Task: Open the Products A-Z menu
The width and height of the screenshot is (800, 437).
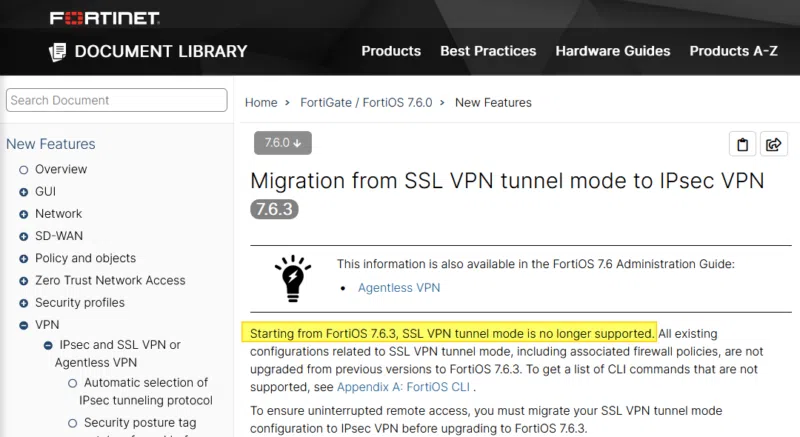Action: pos(734,51)
